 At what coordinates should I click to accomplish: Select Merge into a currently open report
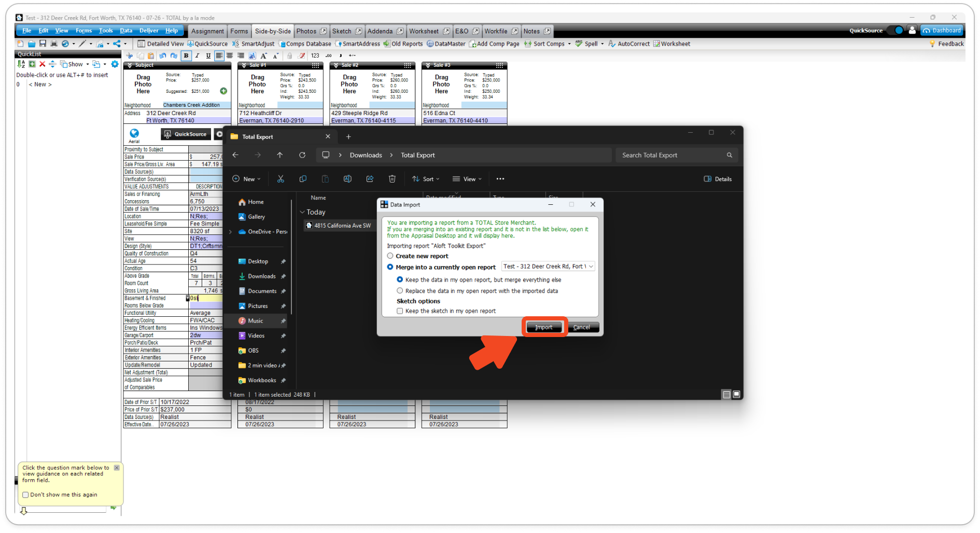coord(390,268)
